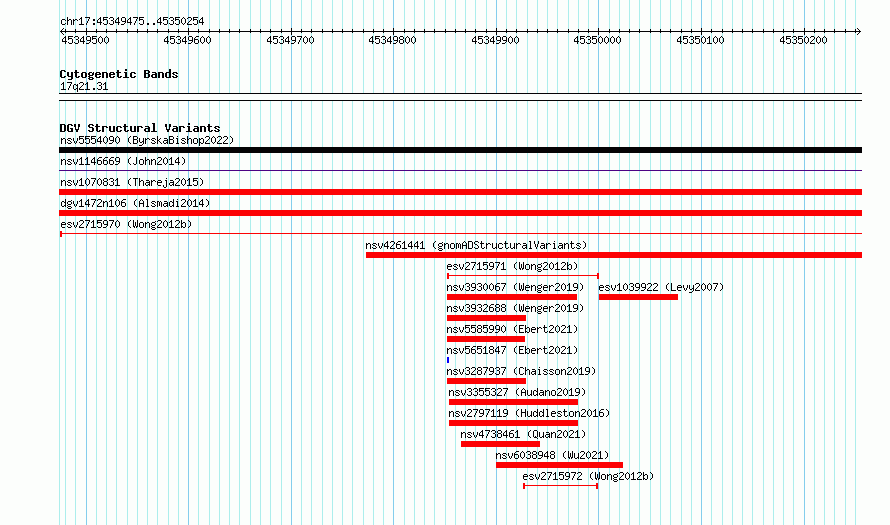Click the 17q21.31 cytogenetic band label

click(84, 86)
